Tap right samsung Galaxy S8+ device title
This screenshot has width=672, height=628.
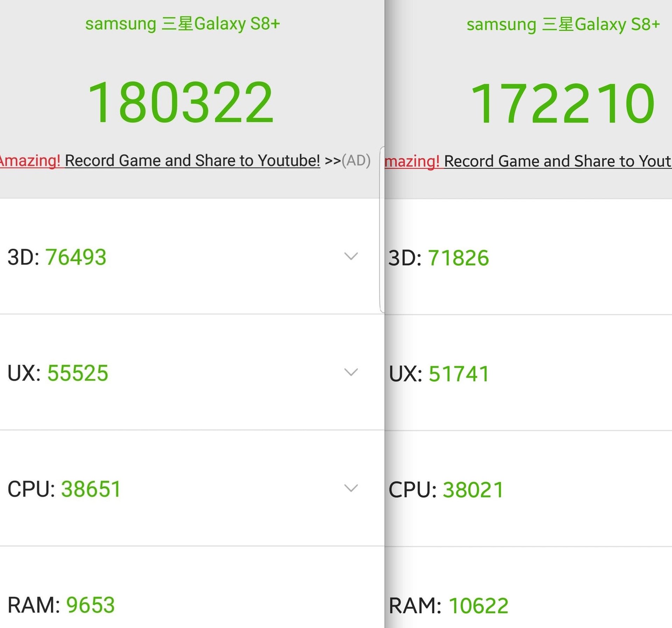coord(563,25)
